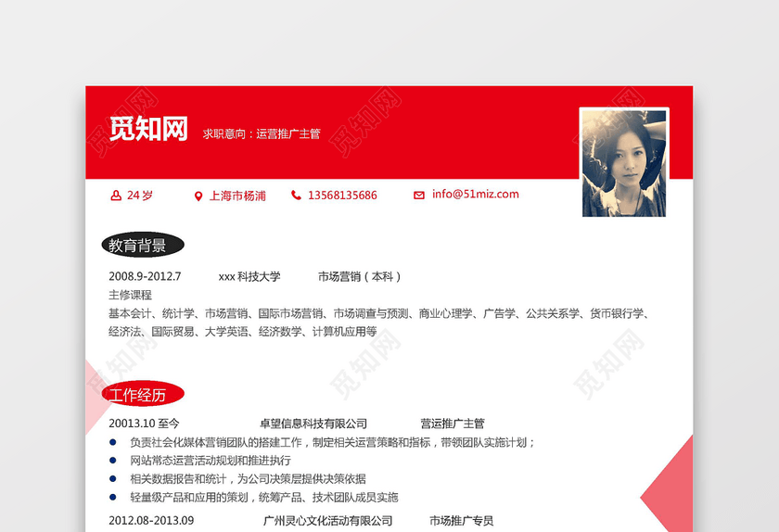
Task: Click the 24 岁 age text
Action: (x=140, y=196)
